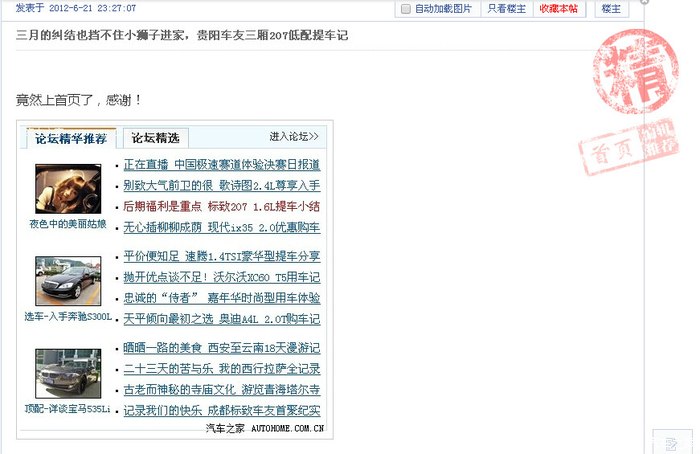Click the 楼主 label button
The image size is (700, 454).
click(x=611, y=8)
